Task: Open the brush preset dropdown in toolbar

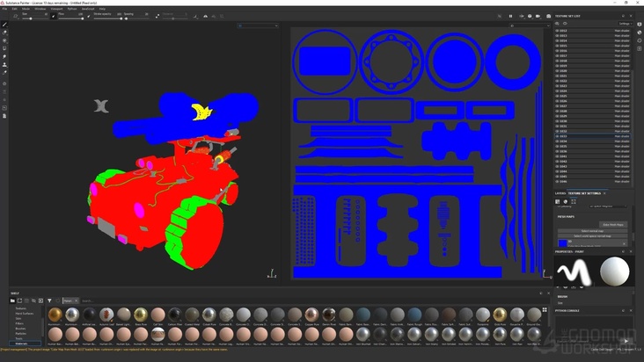Action: click(16, 16)
